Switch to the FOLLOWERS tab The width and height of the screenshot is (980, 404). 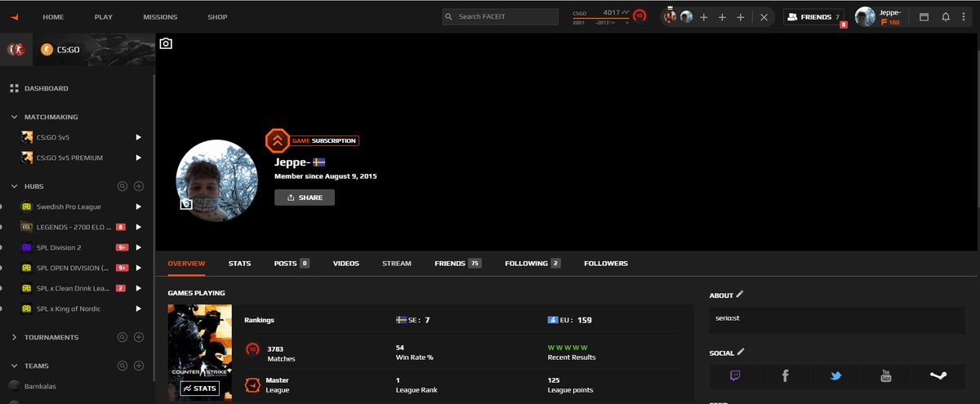(606, 264)
